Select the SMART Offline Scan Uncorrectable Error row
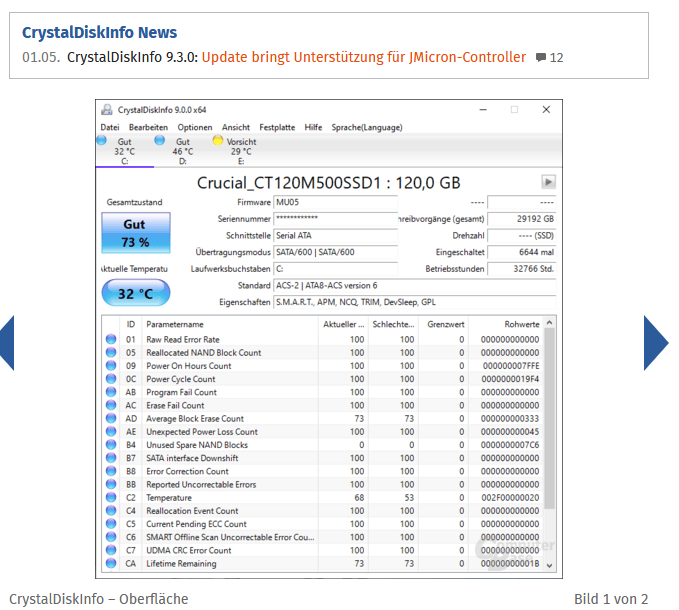The height and width of the screenshot is (610, 679). pos(323,537)
